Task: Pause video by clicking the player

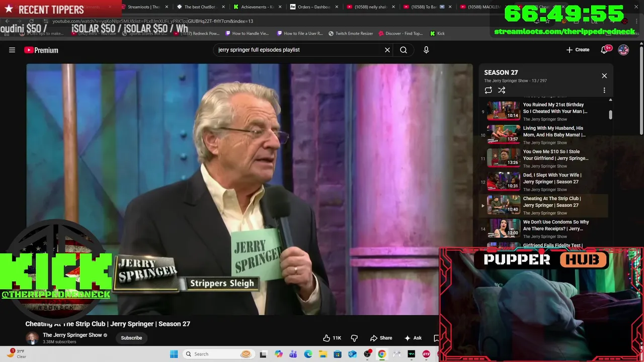Action: tap(249, 189)
